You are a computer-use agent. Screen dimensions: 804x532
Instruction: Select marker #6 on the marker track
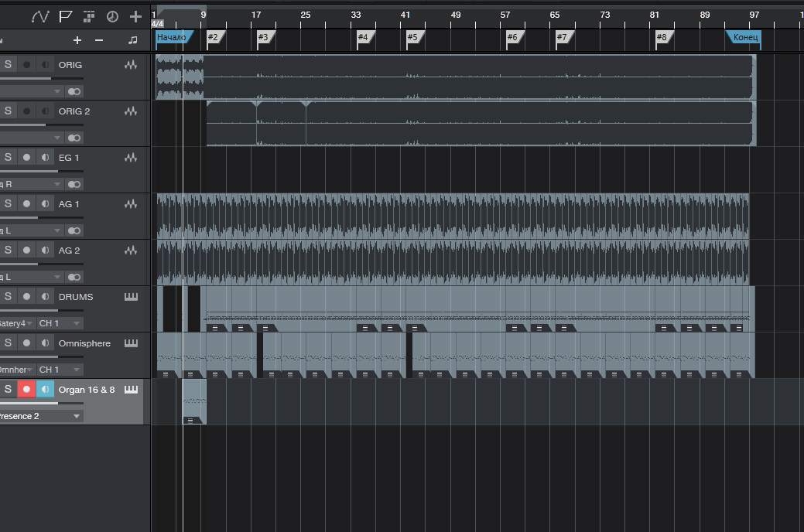tap(515, 37)
